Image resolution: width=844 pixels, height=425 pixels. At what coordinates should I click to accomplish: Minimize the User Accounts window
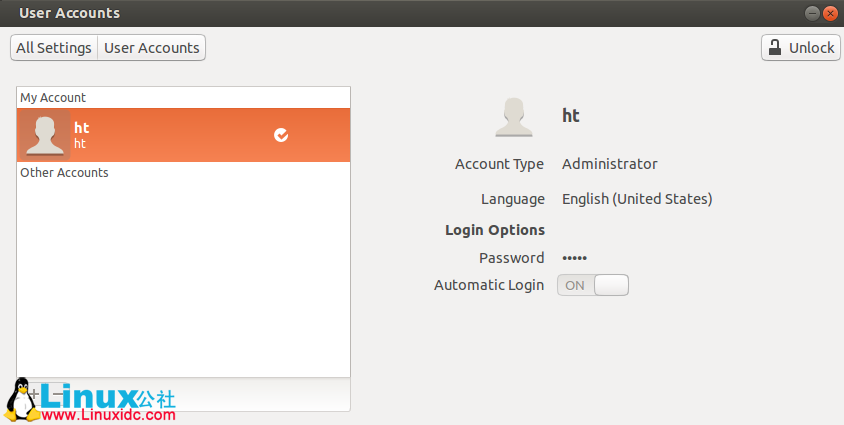coord(813,13)
